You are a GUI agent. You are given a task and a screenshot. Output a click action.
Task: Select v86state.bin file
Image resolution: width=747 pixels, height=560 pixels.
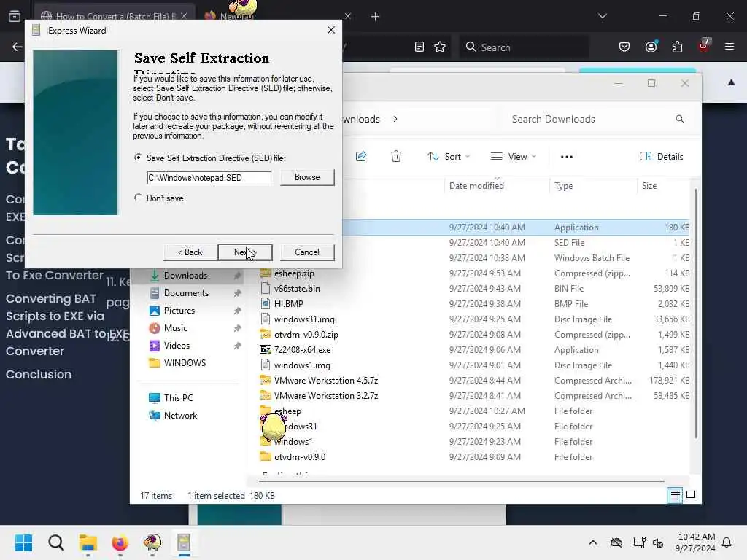[297, 289]
